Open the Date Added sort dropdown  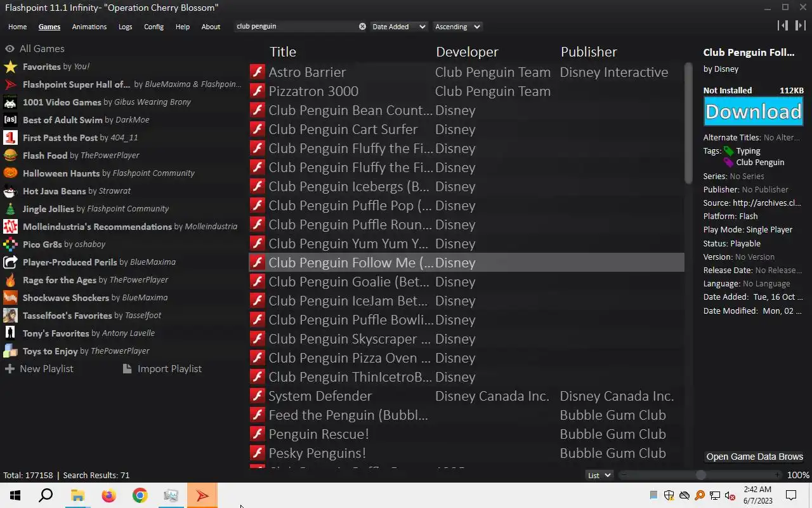point(399,27)
